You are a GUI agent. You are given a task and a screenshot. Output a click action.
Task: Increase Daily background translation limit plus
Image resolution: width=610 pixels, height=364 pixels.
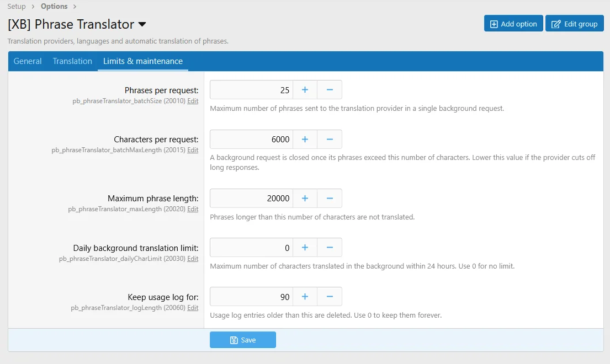click(305, 248)
